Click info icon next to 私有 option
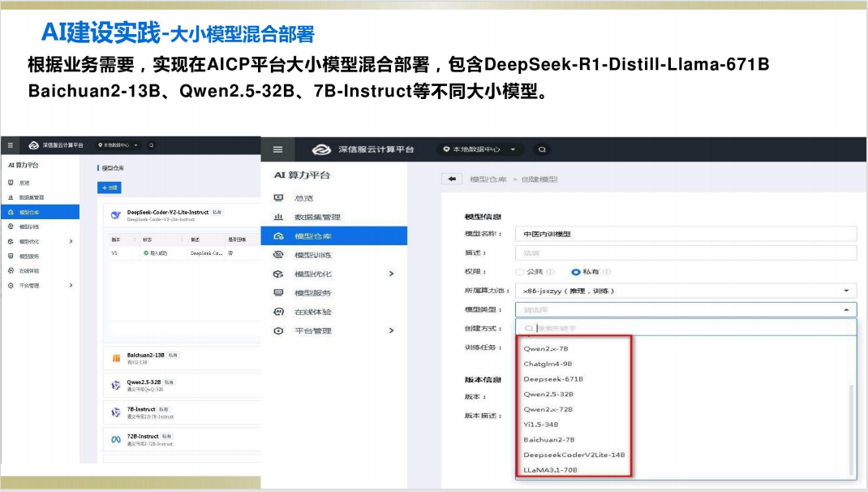The image size is (868, 492). click(607, 272)
